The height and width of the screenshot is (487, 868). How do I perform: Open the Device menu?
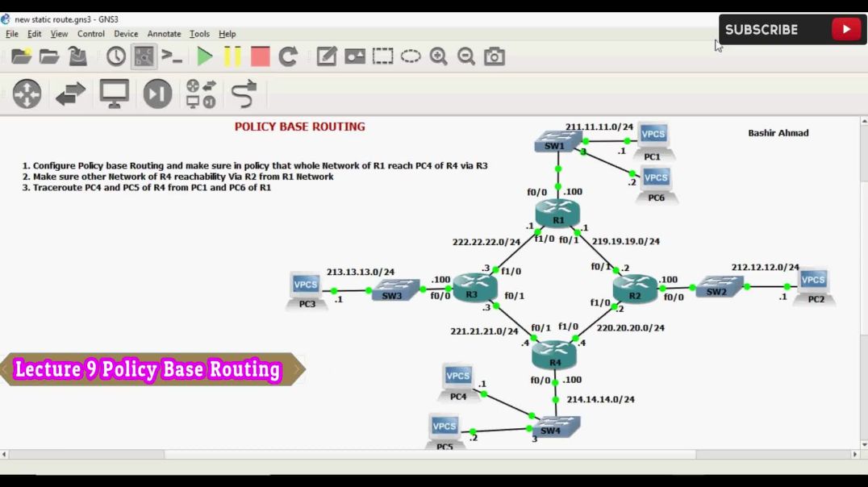coord(126,34)
